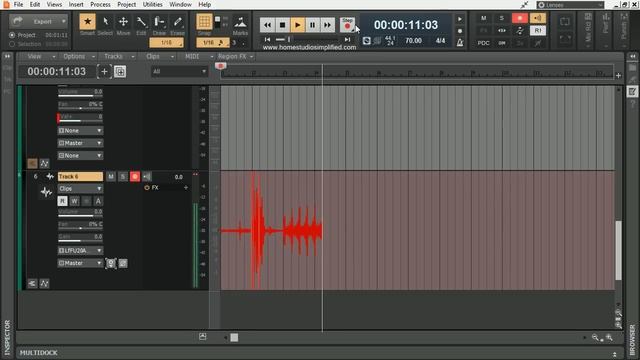This screenshot has height=360, width=640.
Task: Zoom in horizontally with the magnifier icon
Action: tap(609, 338)
